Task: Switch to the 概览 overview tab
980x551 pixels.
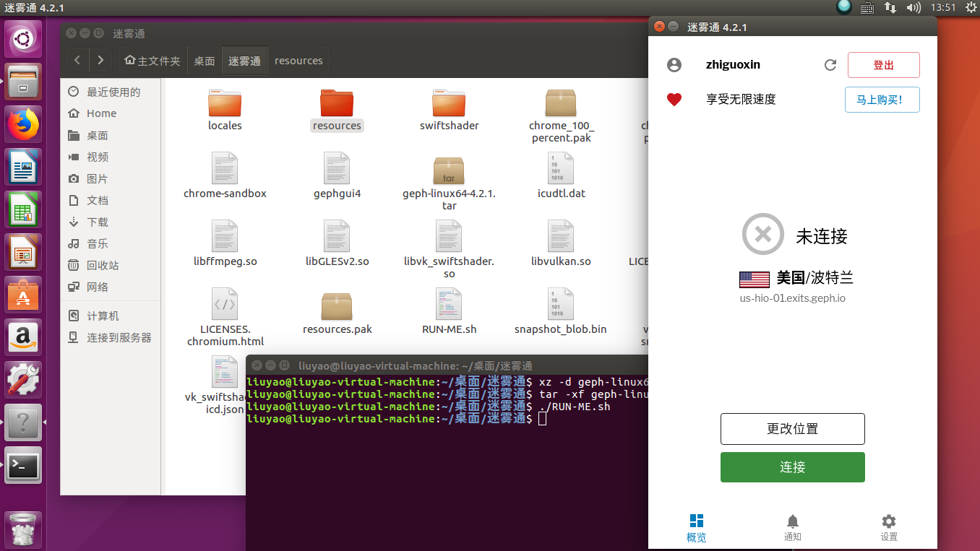Action: [x=697, y=529]
